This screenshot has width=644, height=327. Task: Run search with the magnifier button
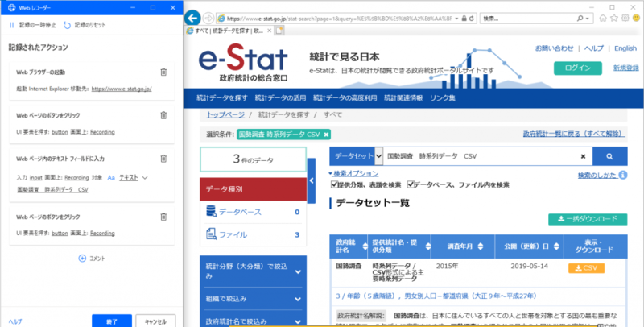[x=609, y=156]
